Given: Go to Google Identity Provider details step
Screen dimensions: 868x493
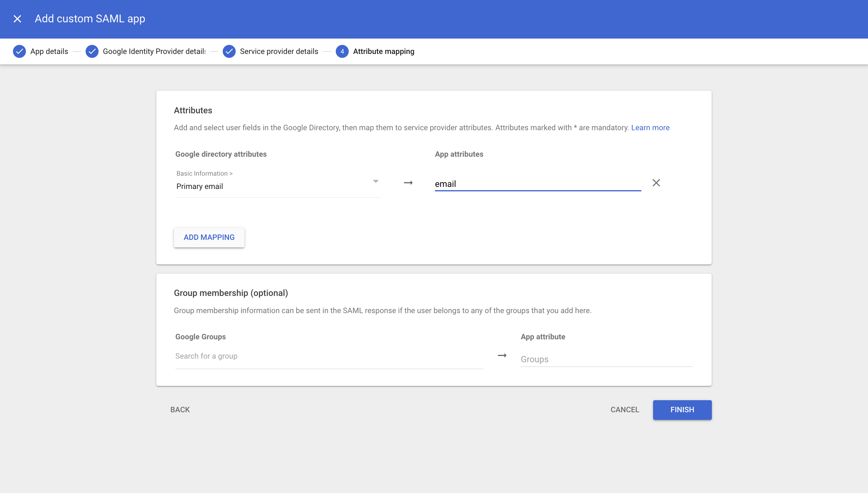Looking at the screenshot, I should [154, 52].
